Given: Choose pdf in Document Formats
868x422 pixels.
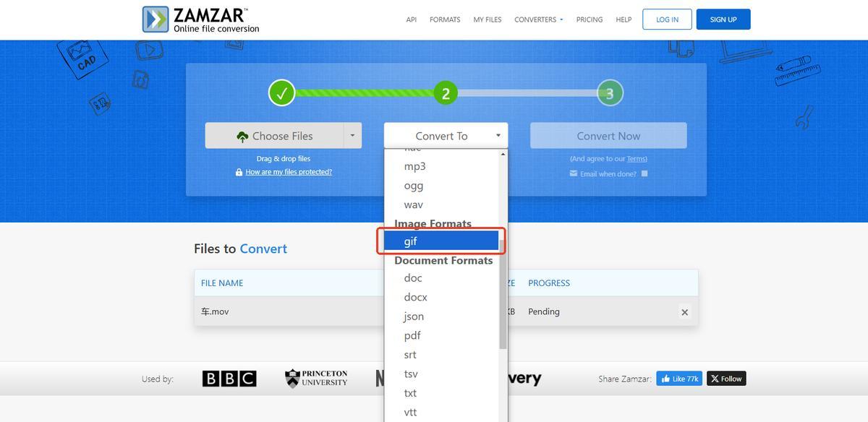Looking at the screenshot, I should [412, 335].
